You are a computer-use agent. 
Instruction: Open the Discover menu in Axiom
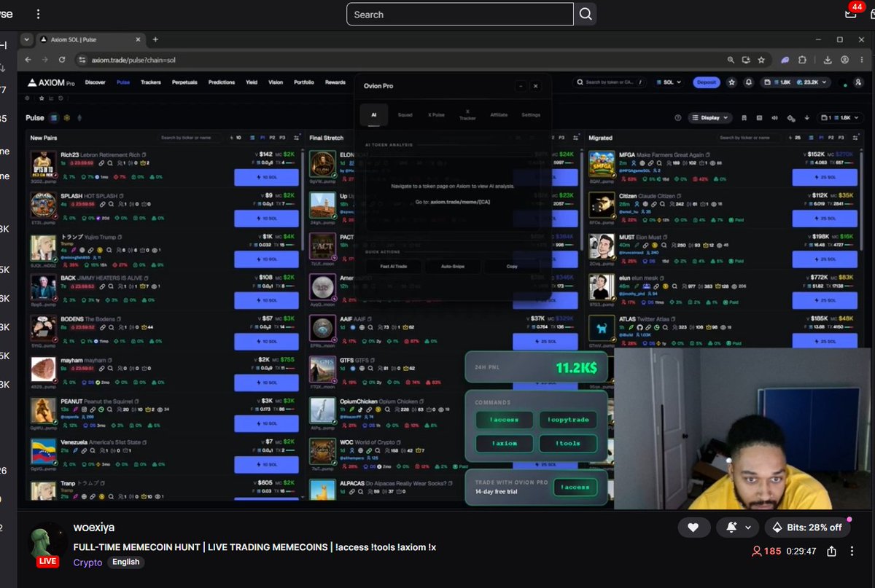(x=95, y=82)
